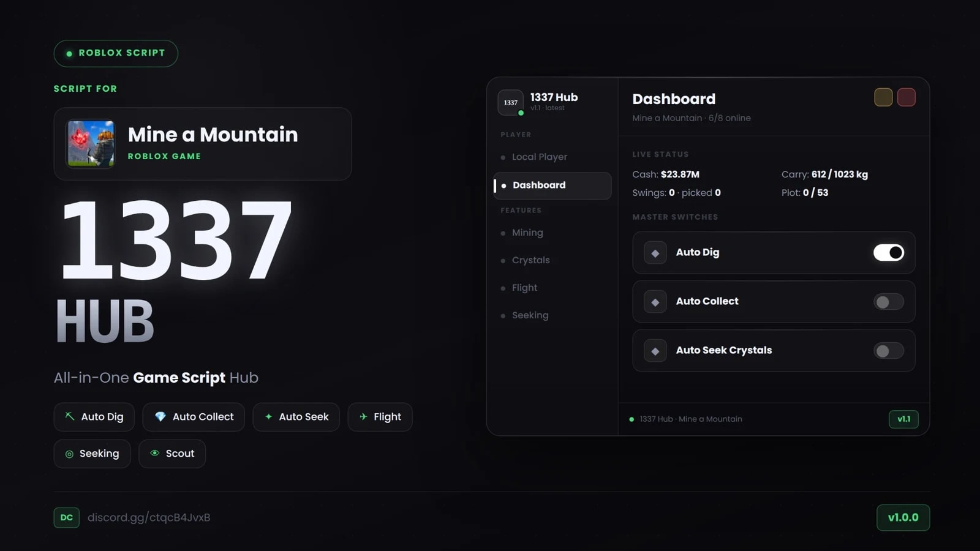Click the Auto Seek feature chip
Viewport: 980px width, 551px height.
(296, 417)
